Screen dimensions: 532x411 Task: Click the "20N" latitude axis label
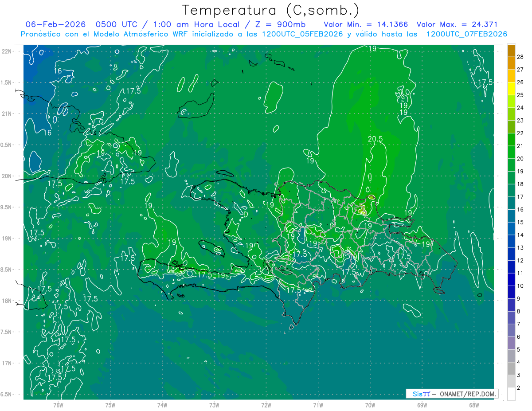coord(8,176)
